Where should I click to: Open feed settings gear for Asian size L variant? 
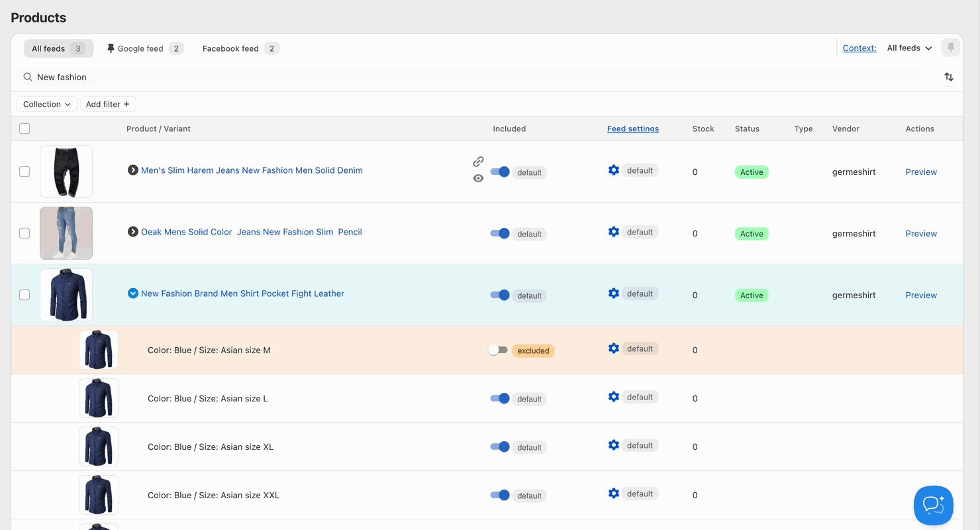(614, 397)
